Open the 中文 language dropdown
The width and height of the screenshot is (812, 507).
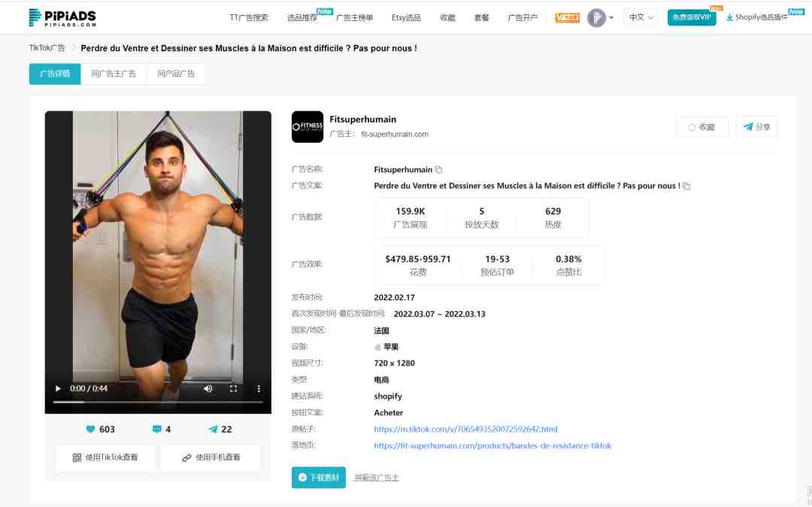pyautogui.click(x=641, y=17)
